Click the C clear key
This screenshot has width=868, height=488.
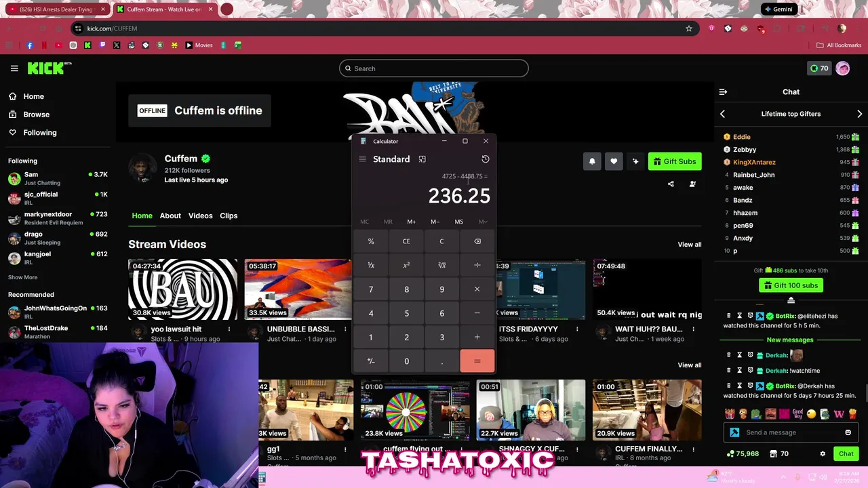[441, 241]
